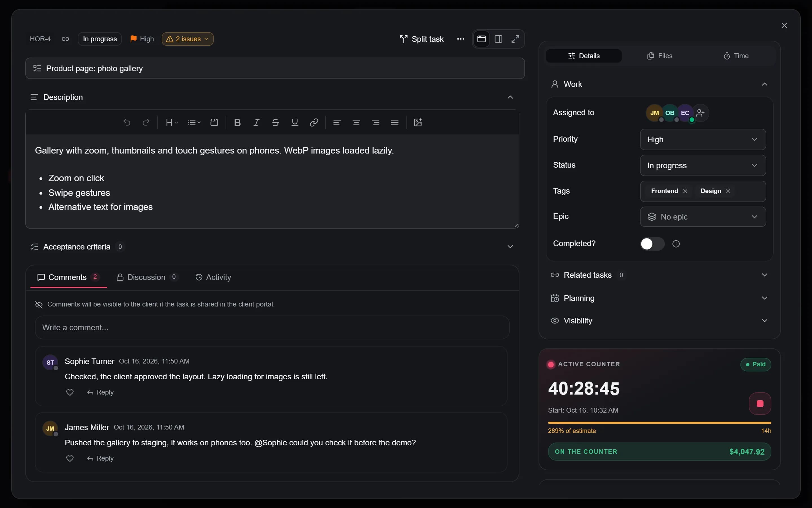The height and width of the screenshot is (508, 812).
Task: Switch to side panel layout view
Action: coord(498,39)
